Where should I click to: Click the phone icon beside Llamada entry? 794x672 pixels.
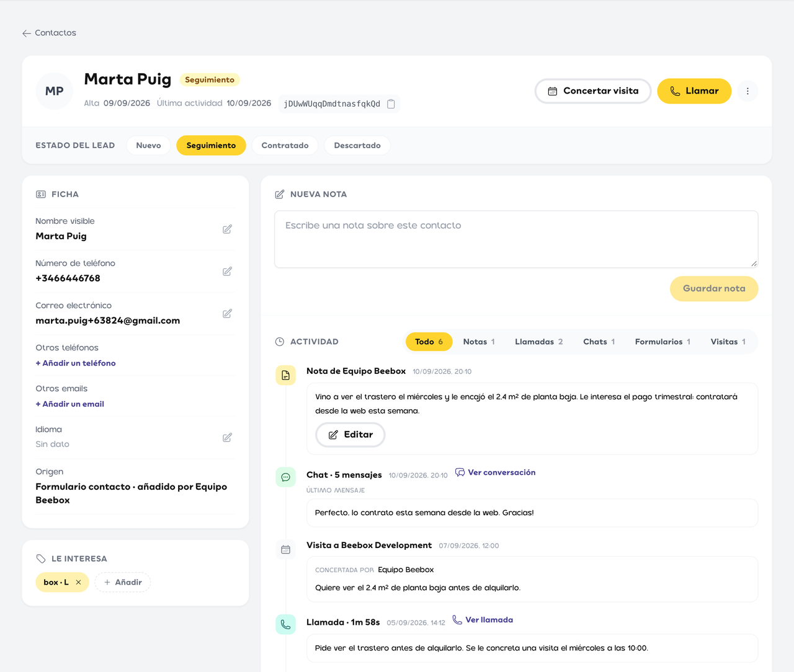click(285, 624)
